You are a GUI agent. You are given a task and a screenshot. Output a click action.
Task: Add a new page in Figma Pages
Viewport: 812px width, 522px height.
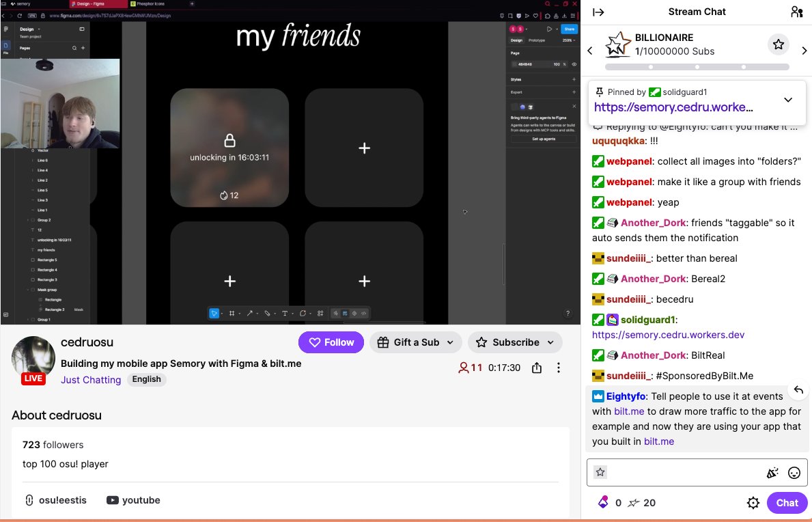point(83,48)
